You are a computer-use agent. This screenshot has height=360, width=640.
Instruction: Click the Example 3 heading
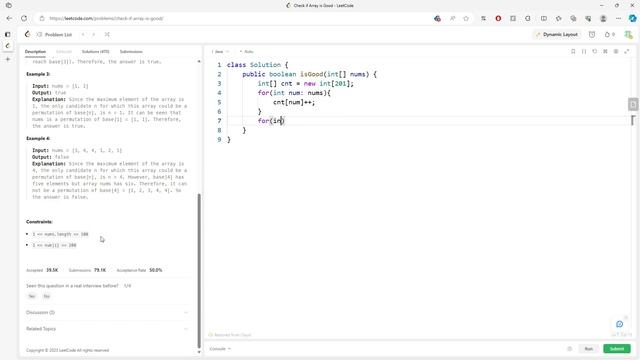38,74
